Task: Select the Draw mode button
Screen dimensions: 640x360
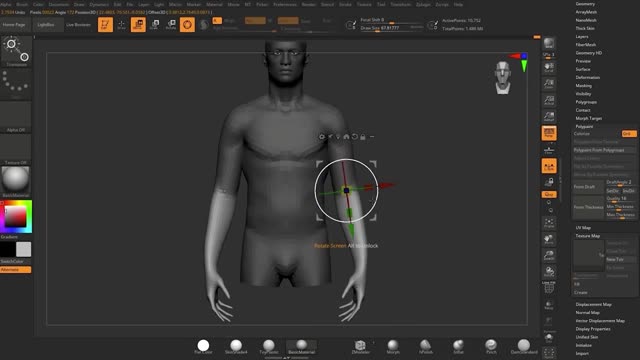Action: click(122, 24)
